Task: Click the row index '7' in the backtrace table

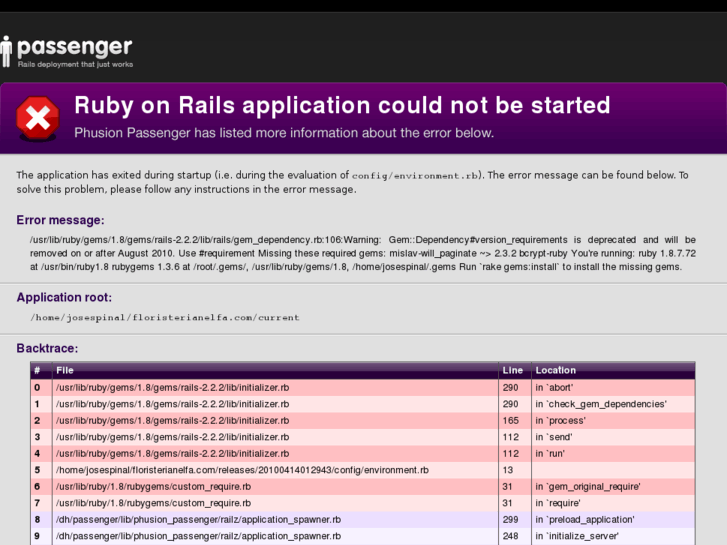Action: point(37,503)
